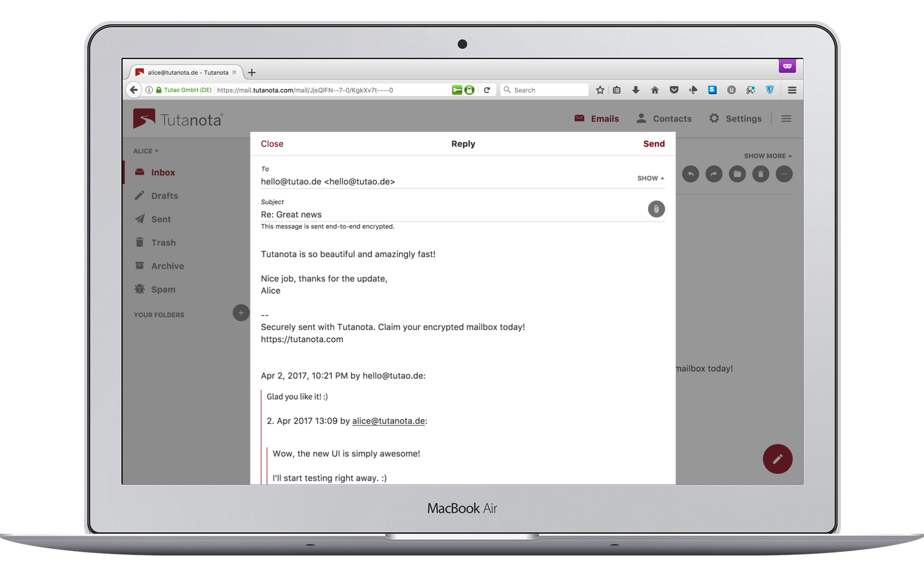Click the site info icon in address bar
Screen dimensions: 924x566
click(149, 90)
